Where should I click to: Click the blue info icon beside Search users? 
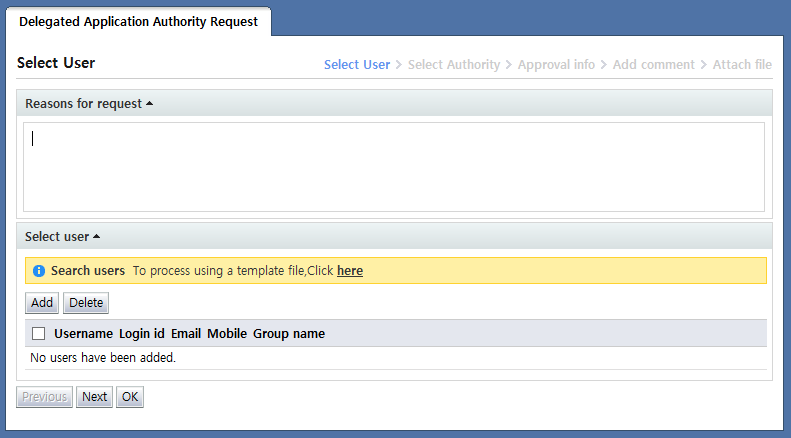(x=39, y=271)
